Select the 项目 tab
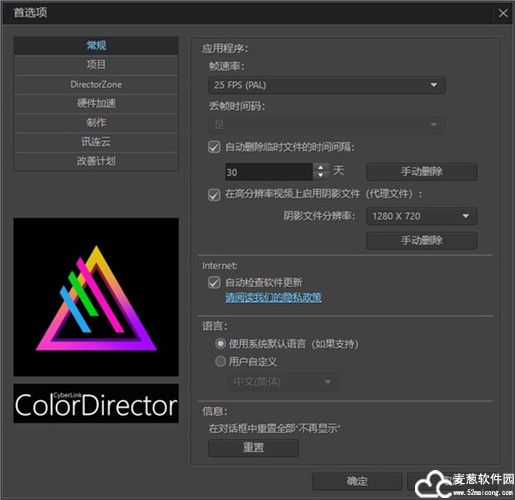 click(x=96, y=65)
